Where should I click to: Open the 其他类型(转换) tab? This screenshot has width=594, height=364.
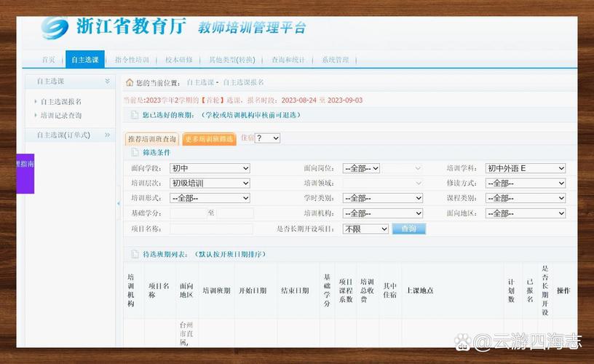tap(232, 60)
